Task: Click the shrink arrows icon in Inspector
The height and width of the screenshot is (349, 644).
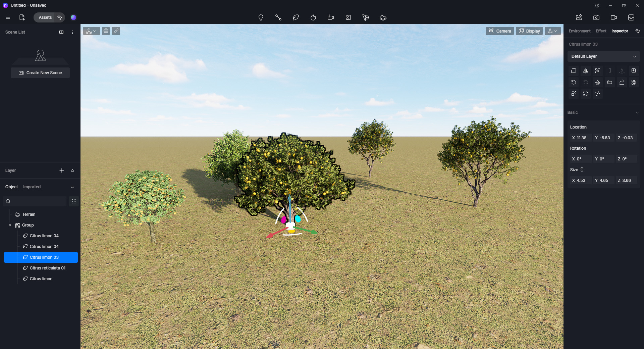Action: (x=586, y=94)
